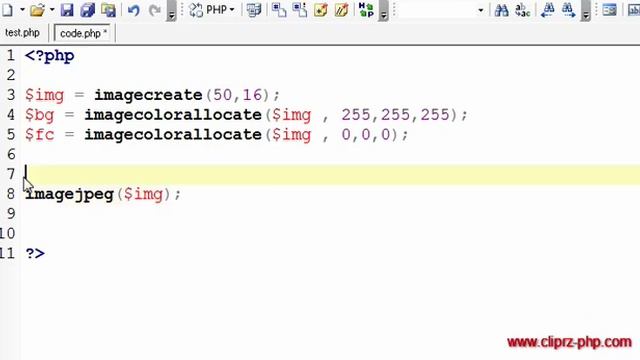
Task: Click the imagecreate function name
Action: 148,95
